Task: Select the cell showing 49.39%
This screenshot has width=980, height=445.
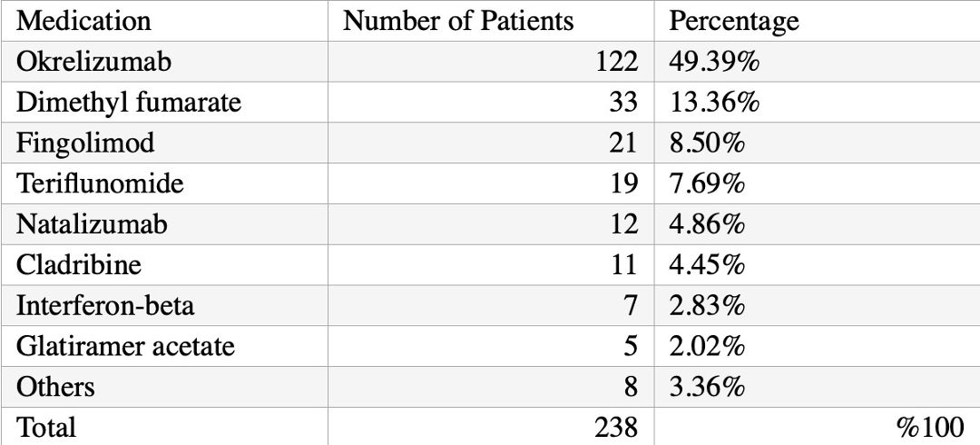Action: (817, 62)
